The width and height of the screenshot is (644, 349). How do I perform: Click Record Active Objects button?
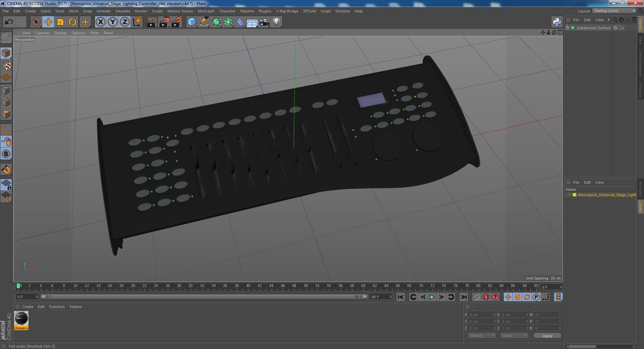pos(476,297)
